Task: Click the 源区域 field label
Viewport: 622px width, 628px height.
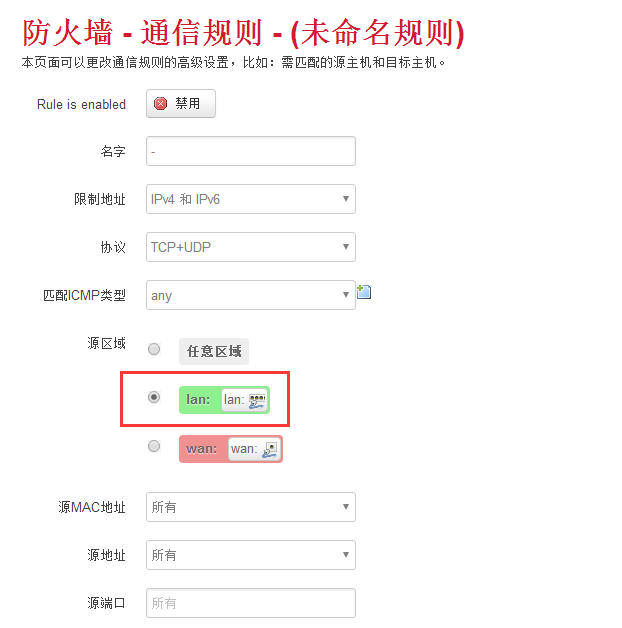Action: click(106, 343)
